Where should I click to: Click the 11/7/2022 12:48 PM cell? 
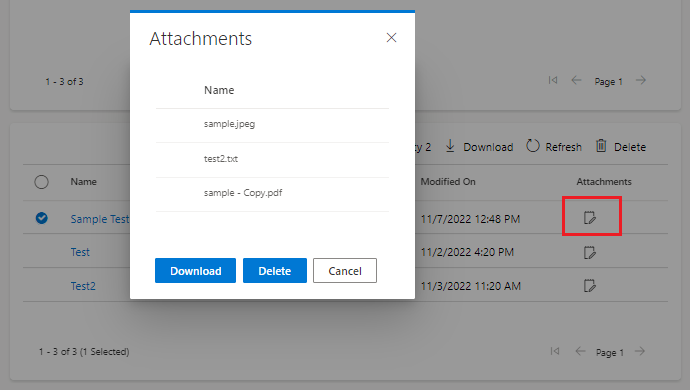point(470,219)
